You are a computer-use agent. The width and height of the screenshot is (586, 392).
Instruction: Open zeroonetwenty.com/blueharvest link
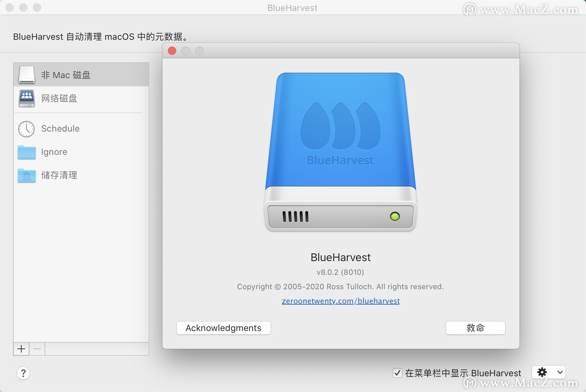[x=341, y=301]
